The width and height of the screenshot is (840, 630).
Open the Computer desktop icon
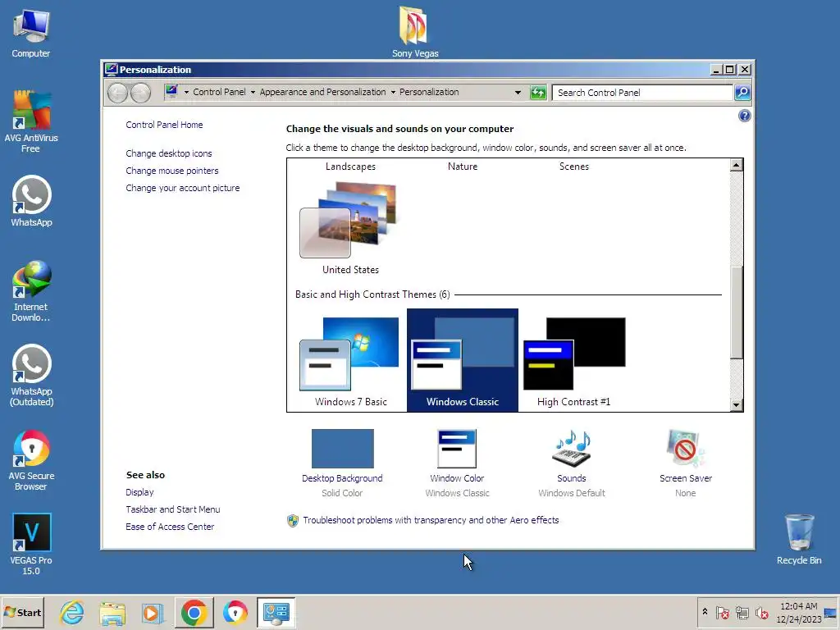(x=31, y=33)
